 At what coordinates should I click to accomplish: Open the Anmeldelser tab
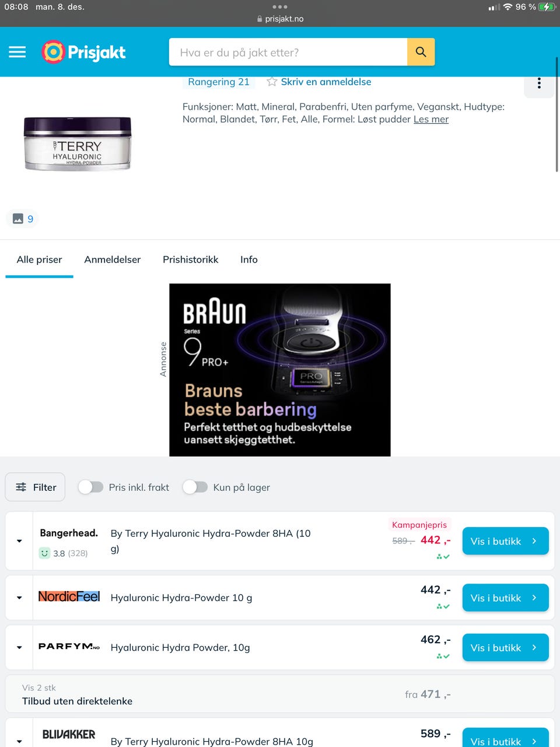112,260
